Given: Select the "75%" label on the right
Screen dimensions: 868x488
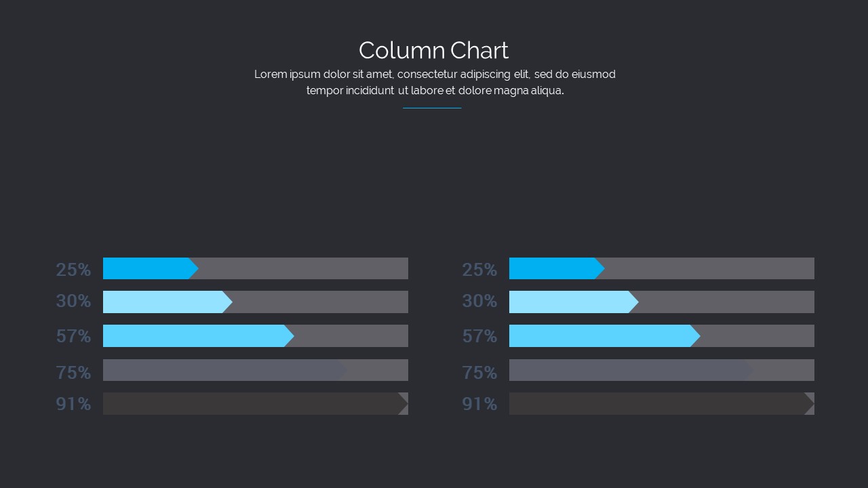Looking at the screenshot, I should [x=479, y=373].
